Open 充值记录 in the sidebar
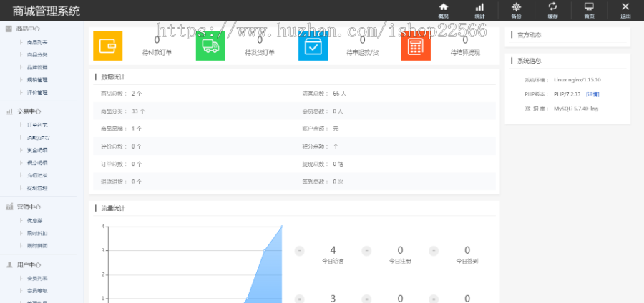The width and height of the screenshot is (644, 303). (37, 176)
